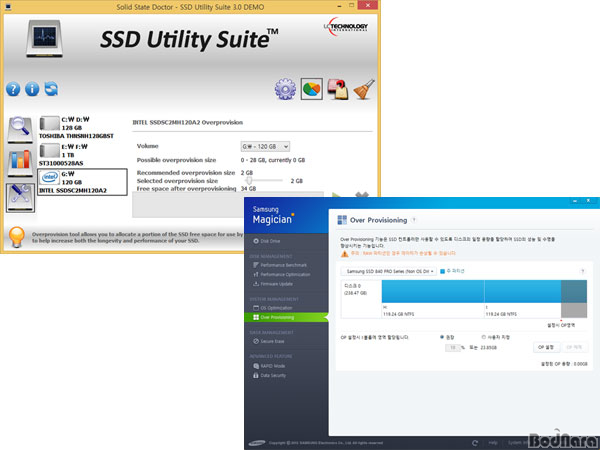Click the blue info icon in SSD Utility Suite
Viewport: 600px width, 450px height.
pos(32,89)
